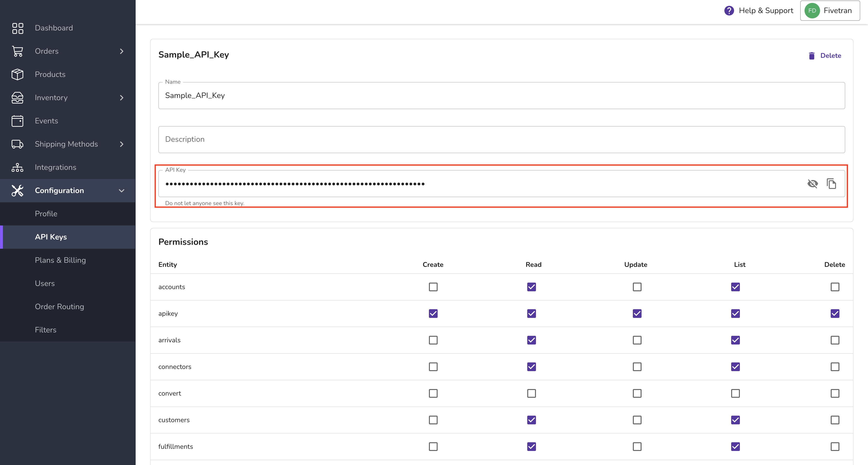This screenshot has width=868, height=465.
Task: Select the API Keys submenu item
Action: point(68,237)
